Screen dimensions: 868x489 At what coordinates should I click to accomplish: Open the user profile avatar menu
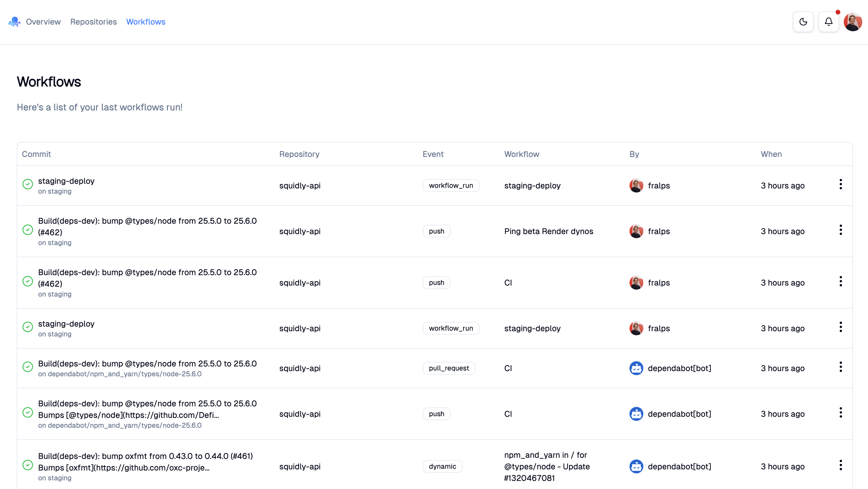click(x=852, y=22)
